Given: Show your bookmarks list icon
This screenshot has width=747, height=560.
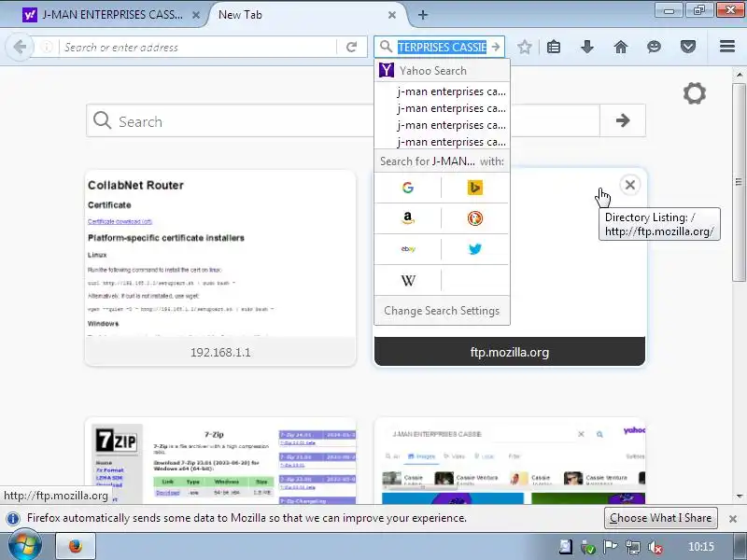Looking at the screenshot, I should [554, 47].
